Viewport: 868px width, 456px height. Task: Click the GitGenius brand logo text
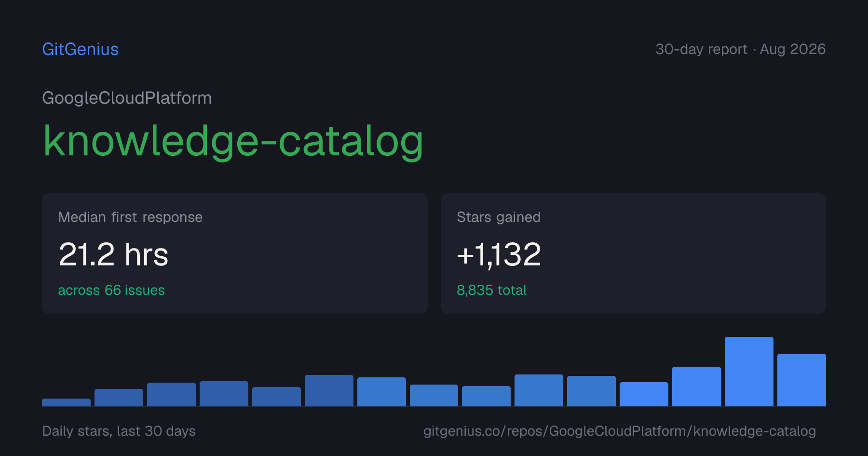click(81, 49)
